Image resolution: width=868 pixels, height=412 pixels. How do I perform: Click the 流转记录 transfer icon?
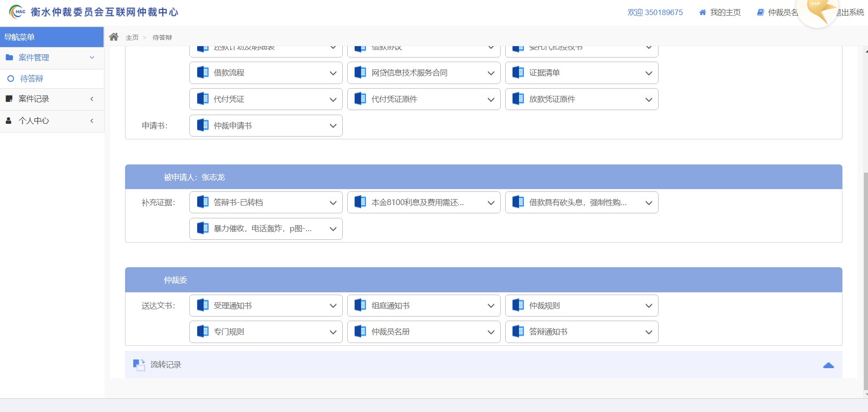click(139, 364)
